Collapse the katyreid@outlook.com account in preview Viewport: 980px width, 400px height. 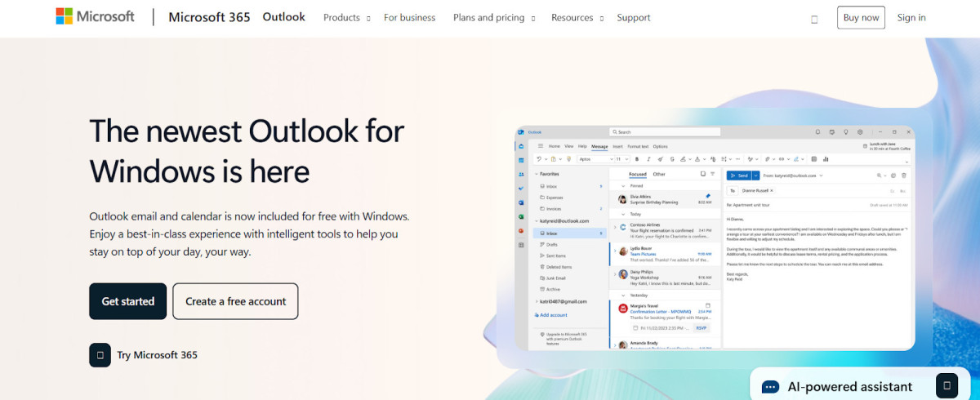point(537,221)
